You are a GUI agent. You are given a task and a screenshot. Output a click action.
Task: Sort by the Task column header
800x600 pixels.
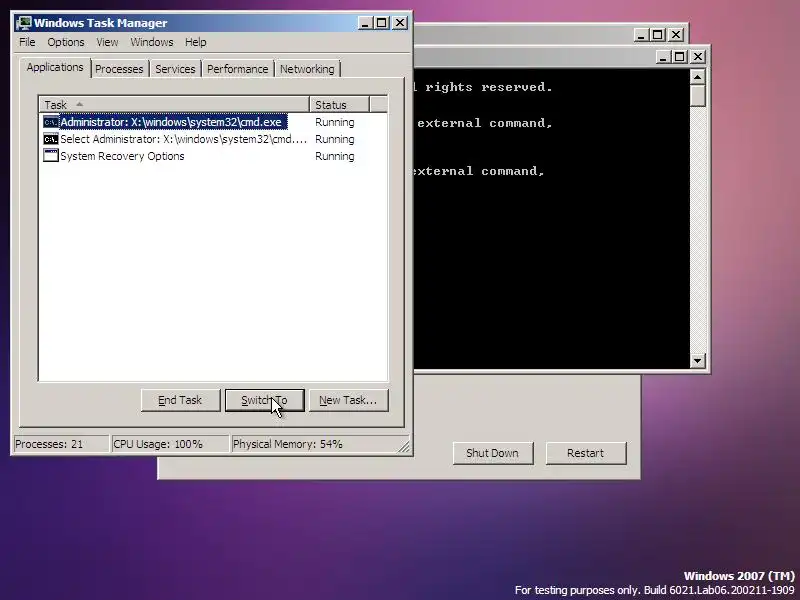coord(174,105)
